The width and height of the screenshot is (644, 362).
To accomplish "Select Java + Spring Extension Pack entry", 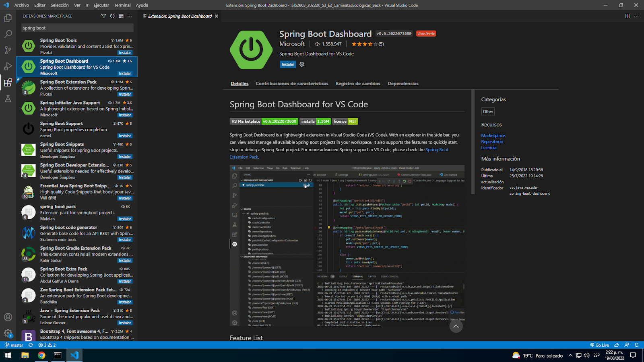I will [x=77, y=316].
